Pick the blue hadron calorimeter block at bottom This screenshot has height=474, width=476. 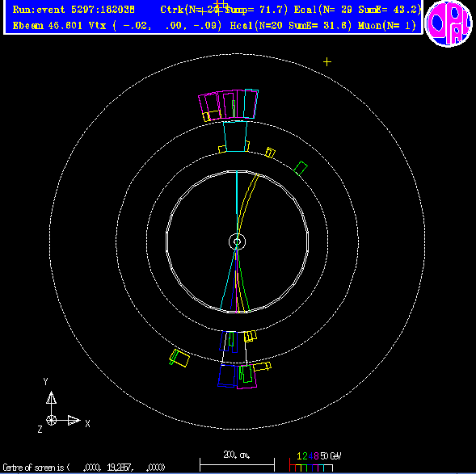227,375
